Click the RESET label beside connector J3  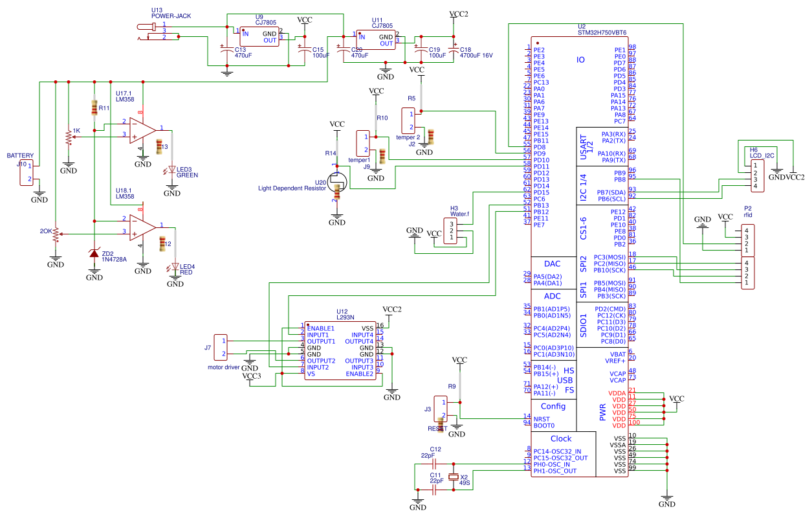click(x=437, y=427)
